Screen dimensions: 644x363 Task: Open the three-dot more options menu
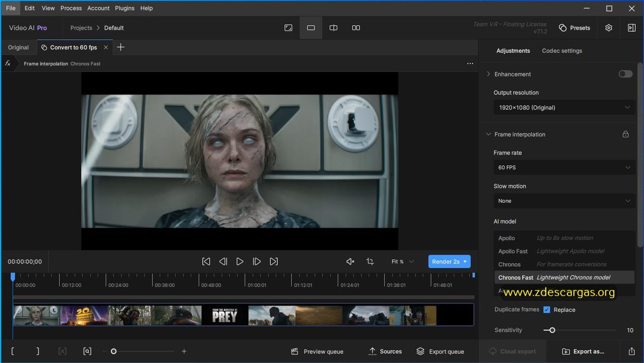[x=470, y=63]
